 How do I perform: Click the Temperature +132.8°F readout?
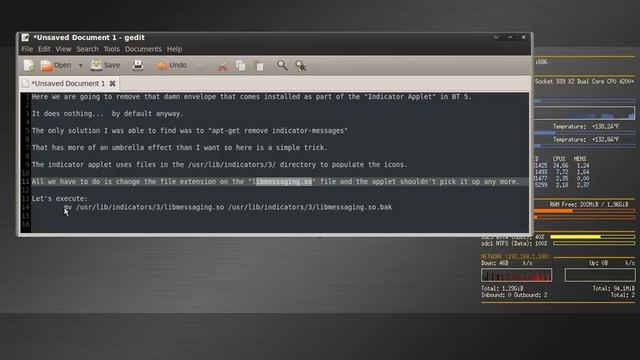(586, 140)
